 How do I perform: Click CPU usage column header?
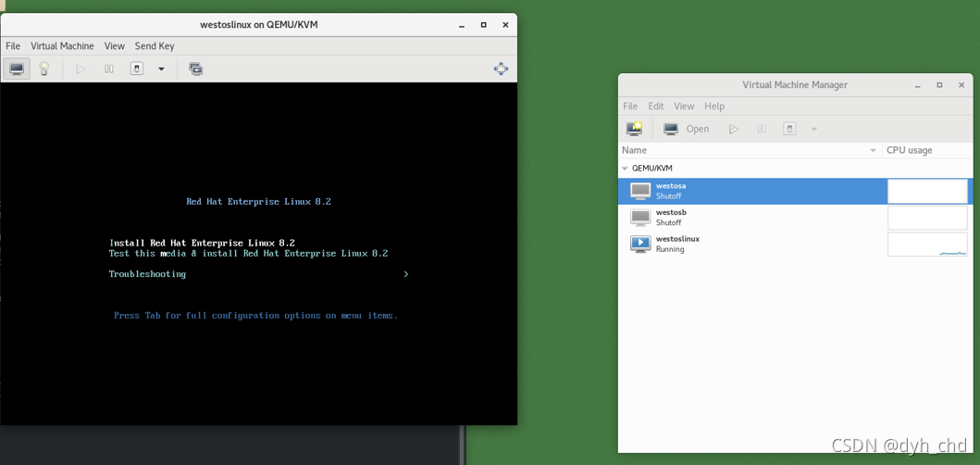(927, 150)
